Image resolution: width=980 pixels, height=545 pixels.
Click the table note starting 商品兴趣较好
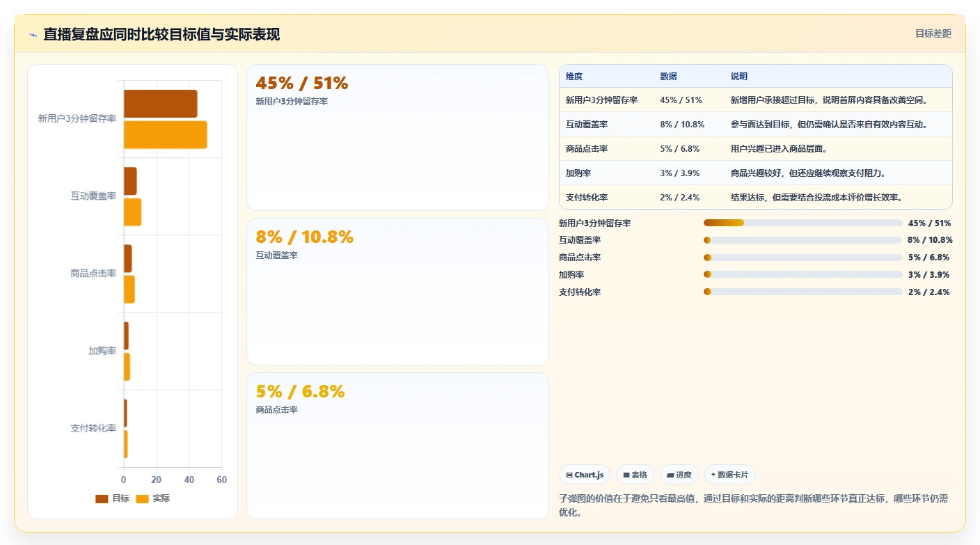click(808, 173)
